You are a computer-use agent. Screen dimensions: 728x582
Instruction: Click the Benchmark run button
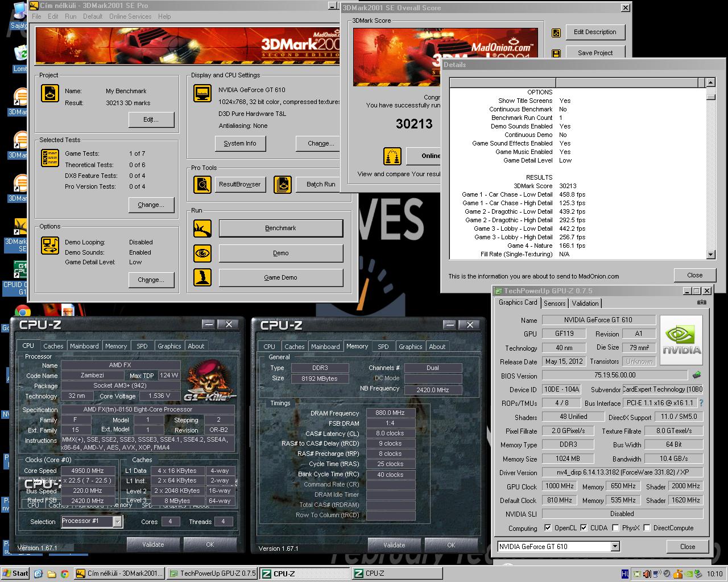(x=281, y=228)
